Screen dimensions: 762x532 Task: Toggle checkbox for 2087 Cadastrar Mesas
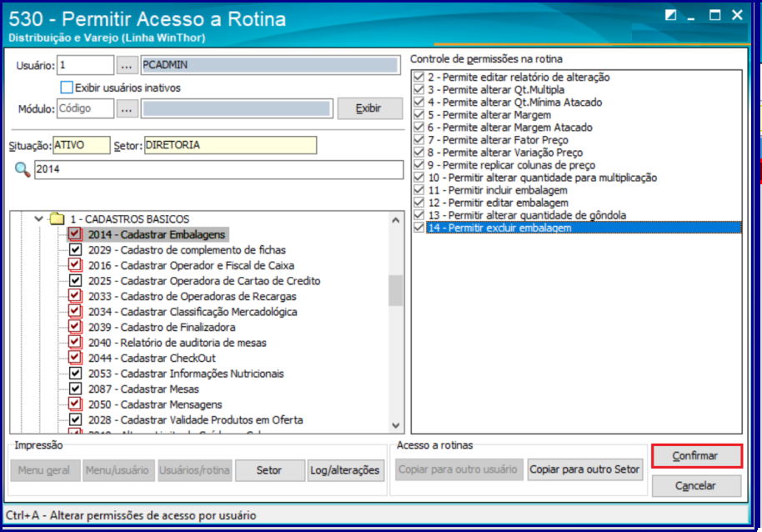[75, 389]
